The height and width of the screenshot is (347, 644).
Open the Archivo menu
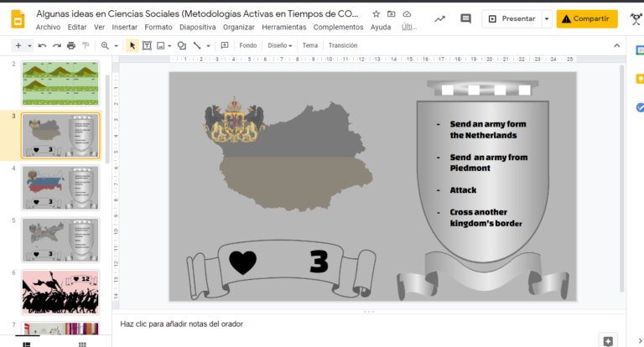[48, 27]
